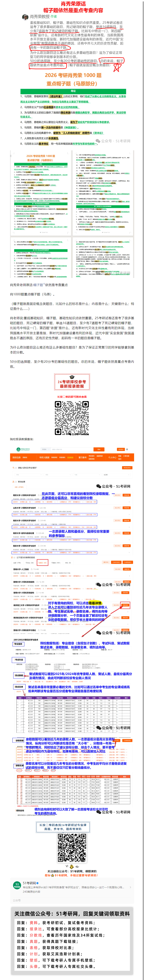
Task: Open the 51考研网 official account name
Action: point(30,883)
